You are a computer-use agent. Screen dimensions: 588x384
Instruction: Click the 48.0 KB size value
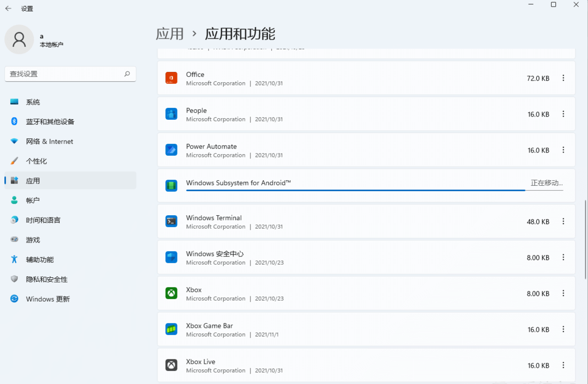(538, 222)
